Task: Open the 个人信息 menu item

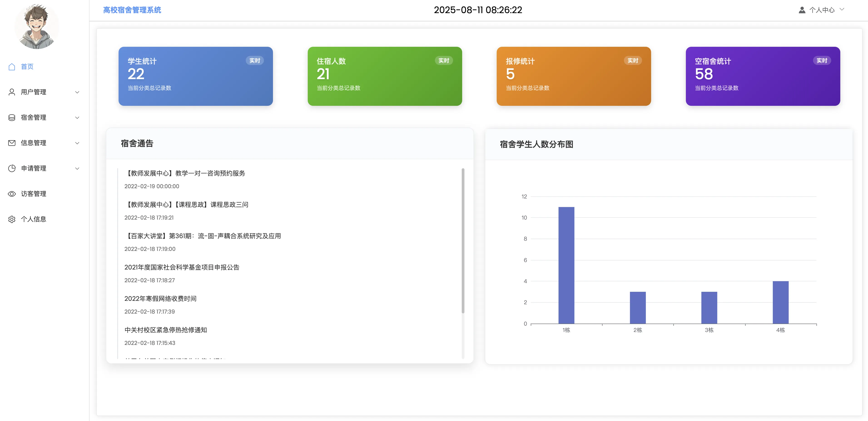Action: tap(33, 219)
